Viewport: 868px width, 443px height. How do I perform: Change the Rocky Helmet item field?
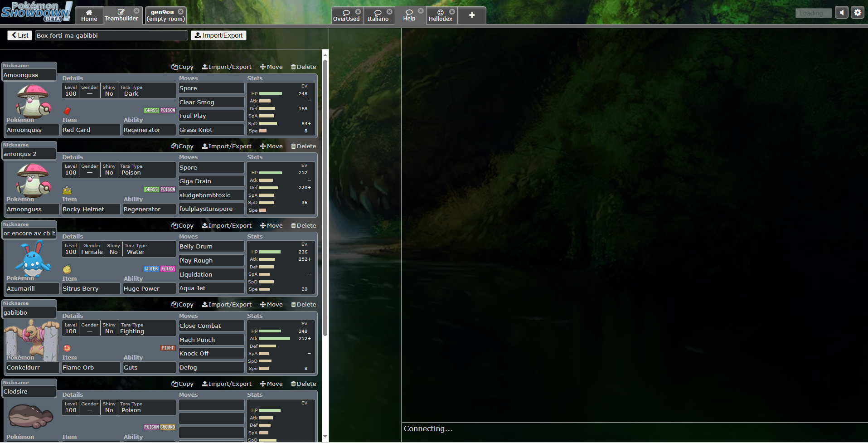click(91, 209)
